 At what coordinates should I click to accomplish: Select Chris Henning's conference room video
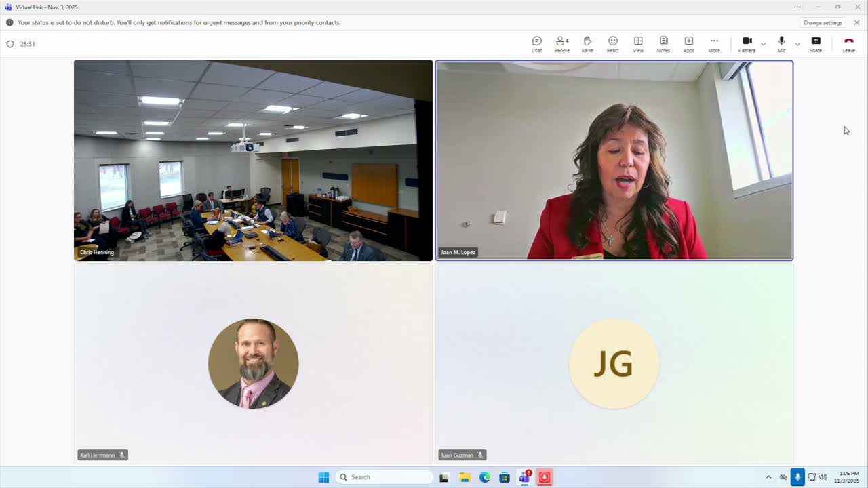click(253, 160)
